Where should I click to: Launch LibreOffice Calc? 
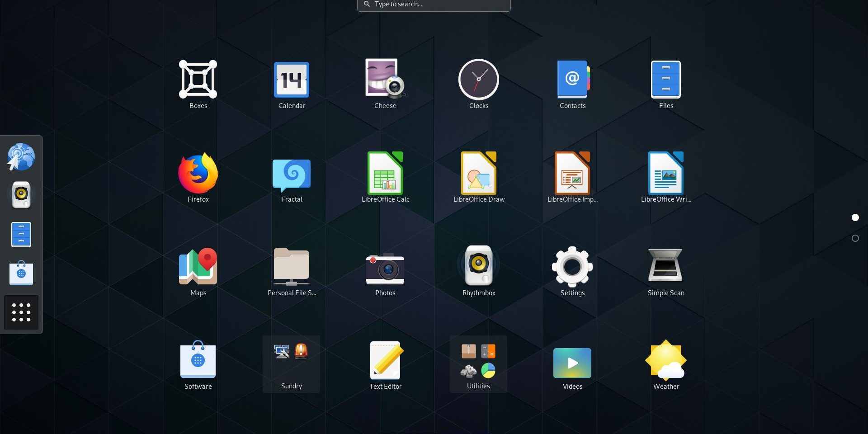point(385,174)
